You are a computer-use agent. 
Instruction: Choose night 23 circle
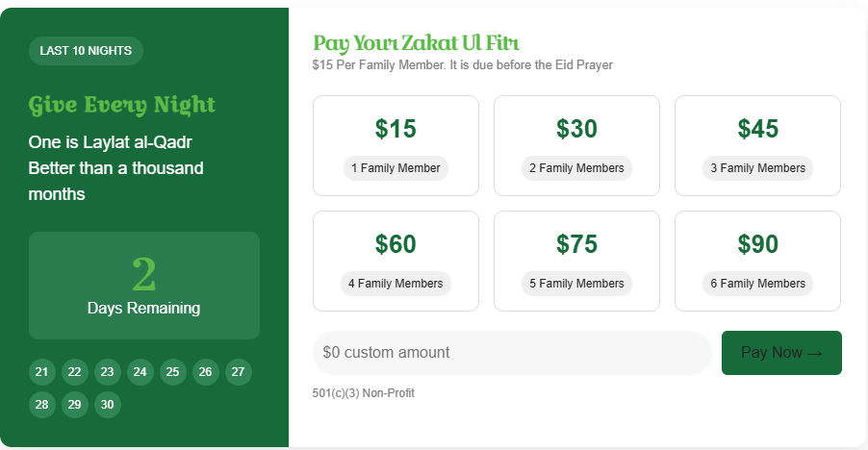107,372
